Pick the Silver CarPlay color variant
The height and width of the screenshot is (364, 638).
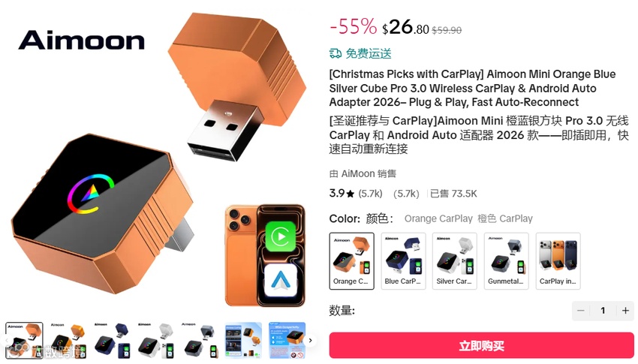click(x=455, y=260)
